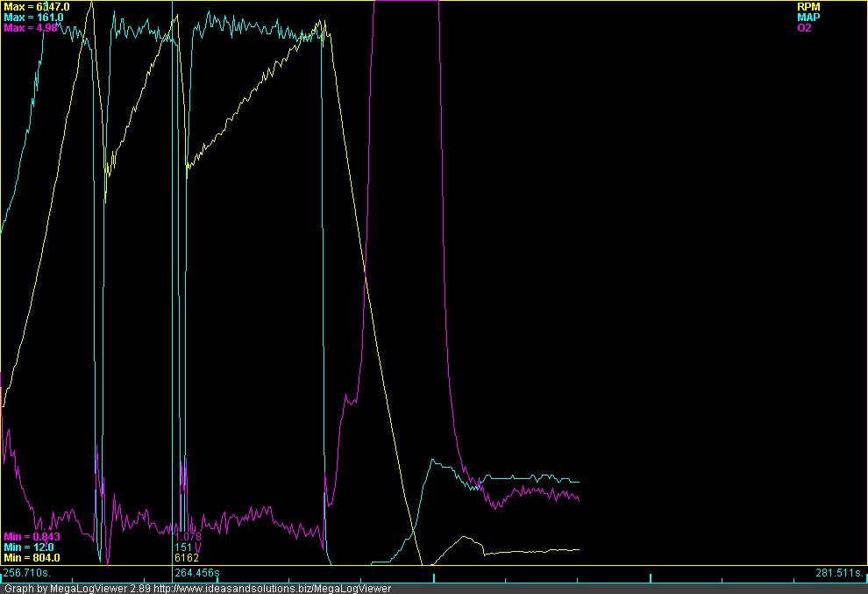Image resolution: width=868 pixels, height=594 pixels.
Task: Click cursor RPM reading 6162
Action: (x=186, y=557)
